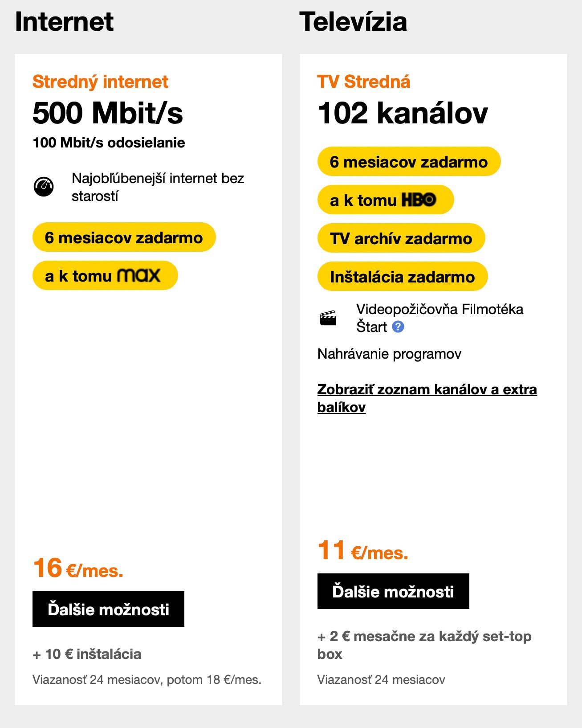The image size is (582, 728).
Task: Select the Inštalácia zadarmo badge
Action: click(403, 276)
